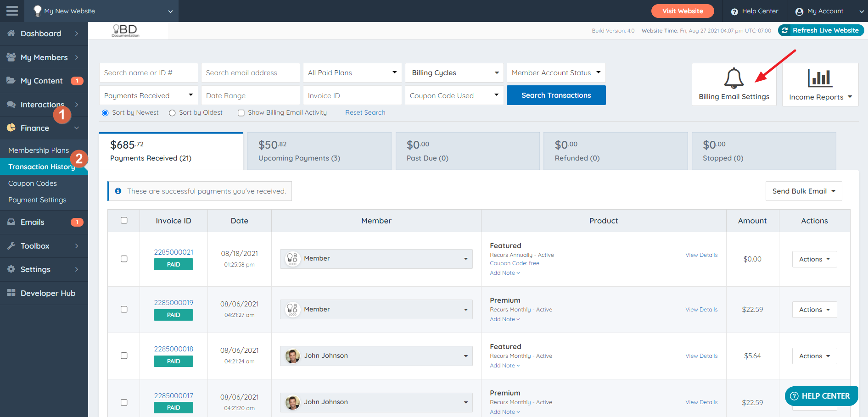Screen dimensions: 868x417
Task: Click the My Members people icon
Action: [x=11, y=57]
